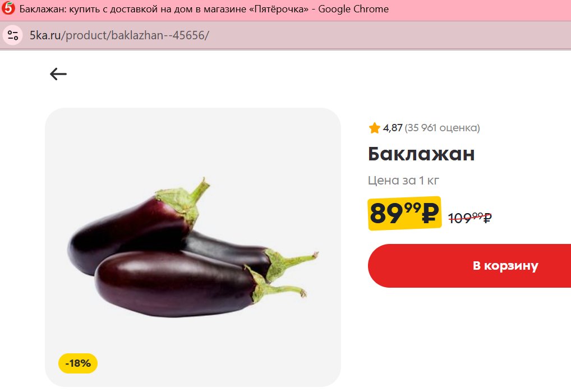Open the (35 961 оценка) reviews link
Image resolution: width=571 pixels, height=392 pixels.
443,128
